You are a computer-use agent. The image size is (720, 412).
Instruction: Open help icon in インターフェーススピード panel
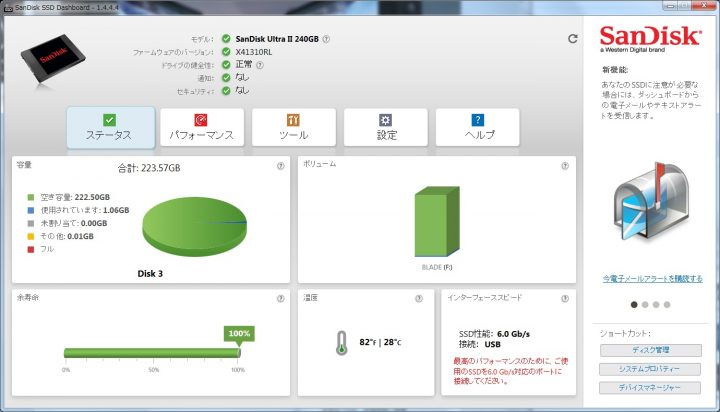(x=565, y=299)
